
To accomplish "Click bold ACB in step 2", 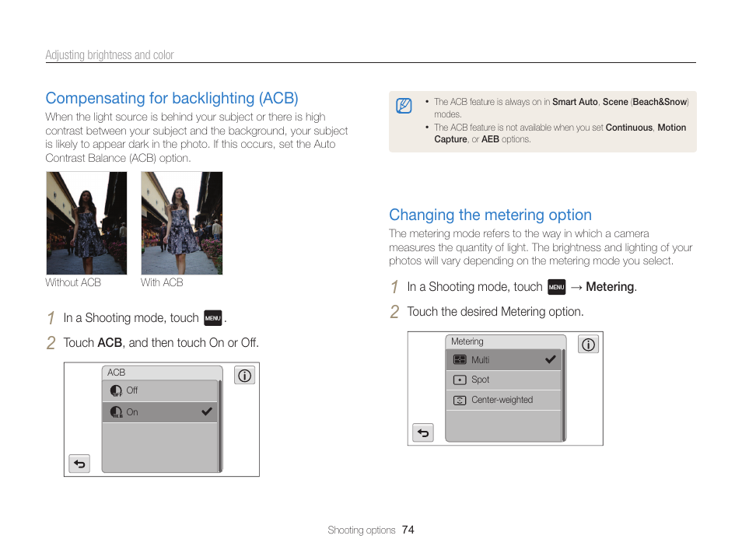I will [x=110, y=343].
